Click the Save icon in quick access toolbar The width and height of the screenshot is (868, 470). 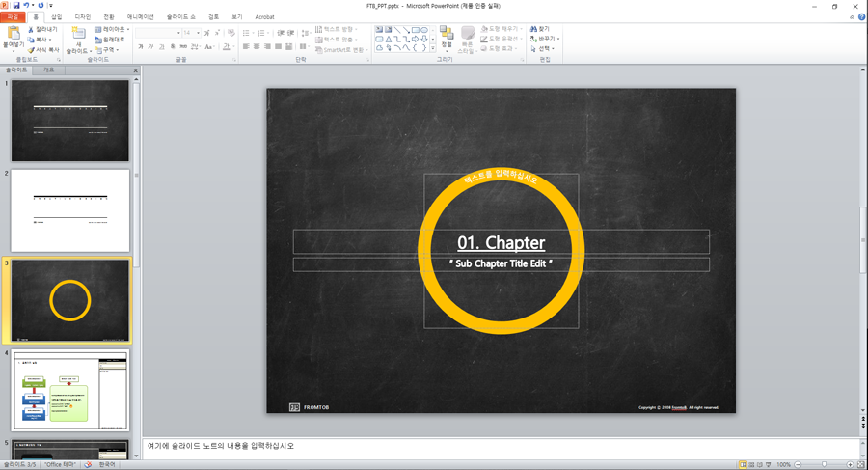tap(16, 6)
